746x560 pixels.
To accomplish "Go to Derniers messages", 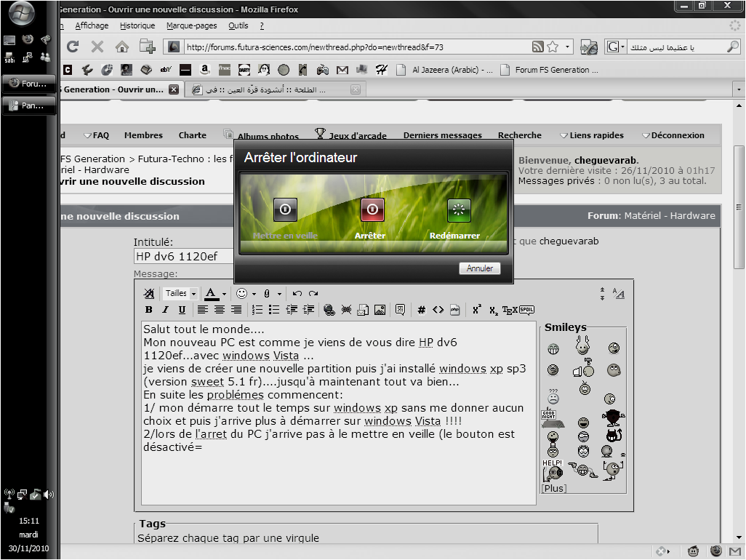I will tap(443, 135).
